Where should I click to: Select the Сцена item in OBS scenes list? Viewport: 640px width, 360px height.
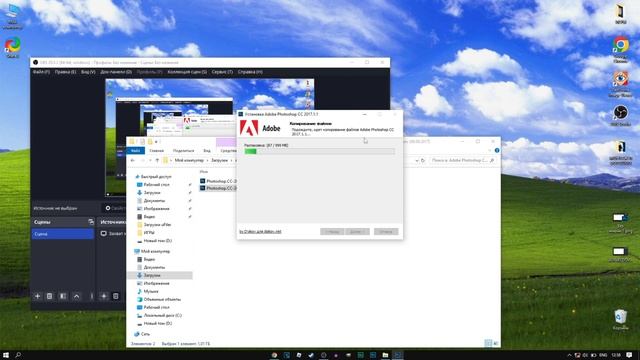pyautogui.click(x=62, y=234)
